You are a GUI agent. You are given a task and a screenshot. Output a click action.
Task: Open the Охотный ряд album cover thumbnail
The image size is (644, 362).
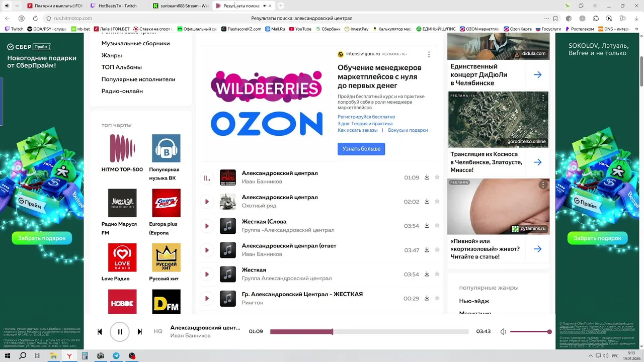pyautogui.click(x=228, y=202)
